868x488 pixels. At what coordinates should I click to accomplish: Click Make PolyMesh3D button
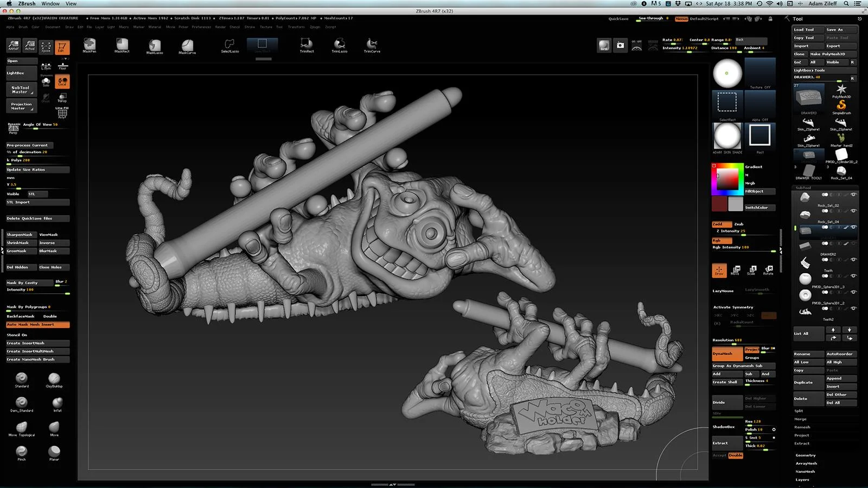click(x=833, y=54)
